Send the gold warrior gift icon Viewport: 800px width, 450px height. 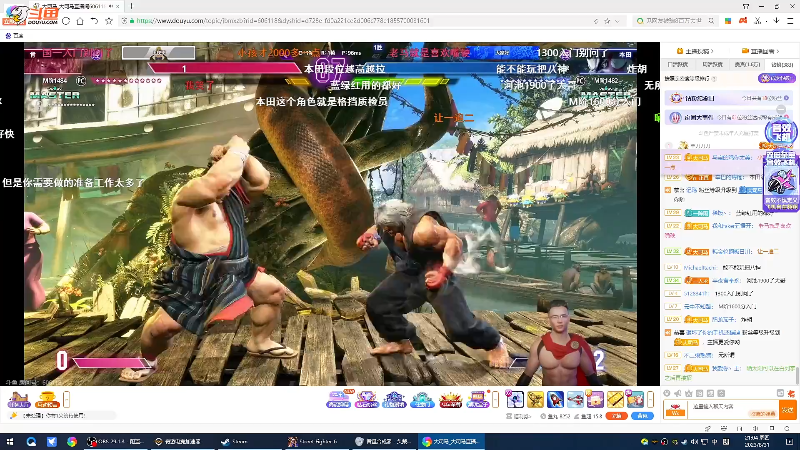pos(535,399)
